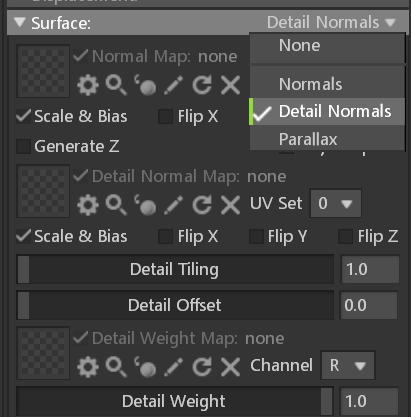411x417 pixels.
Task: Reload the Detail Normal Map texture
Action: 202,205
